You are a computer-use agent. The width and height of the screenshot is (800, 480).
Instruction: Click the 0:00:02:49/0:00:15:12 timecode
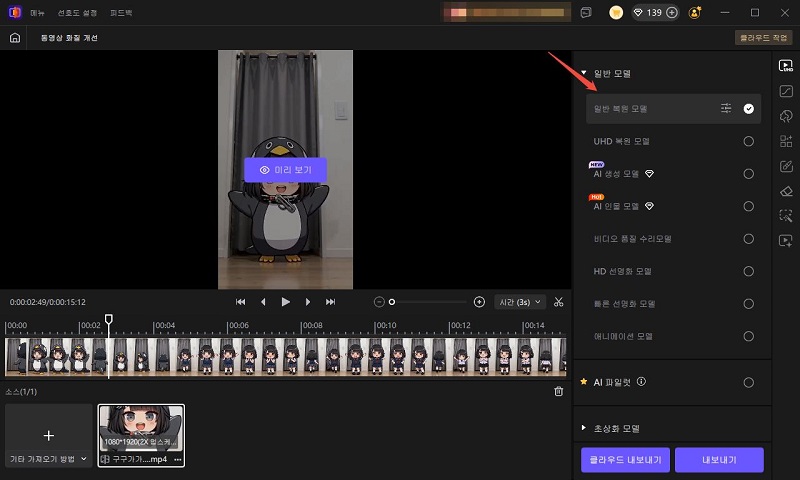tap(47, 302)
